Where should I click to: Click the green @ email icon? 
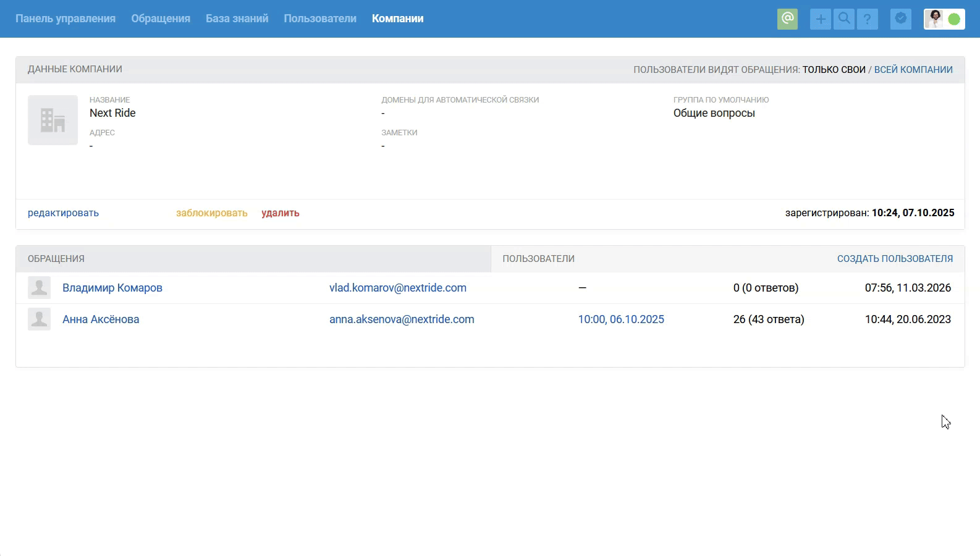787,19
